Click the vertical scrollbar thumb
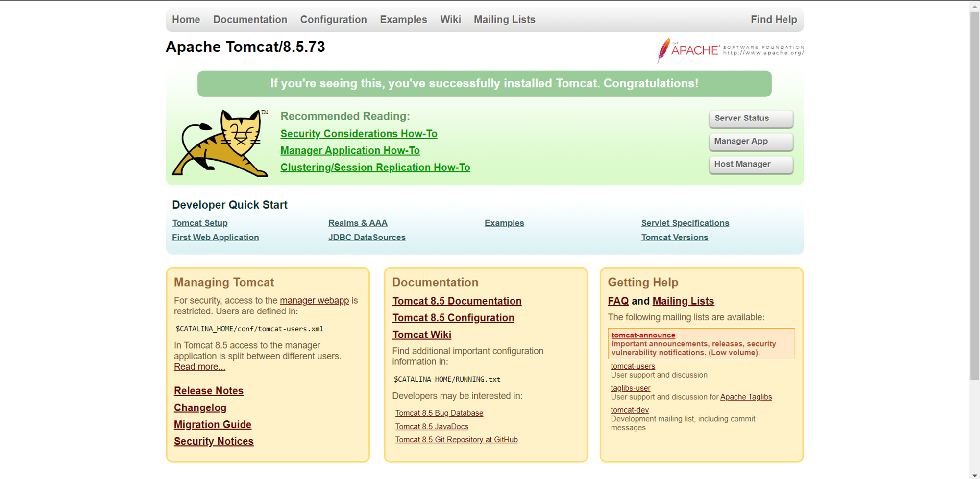This screenshot has width=980, height=479. pyautogui.click(x=974, y=196)
